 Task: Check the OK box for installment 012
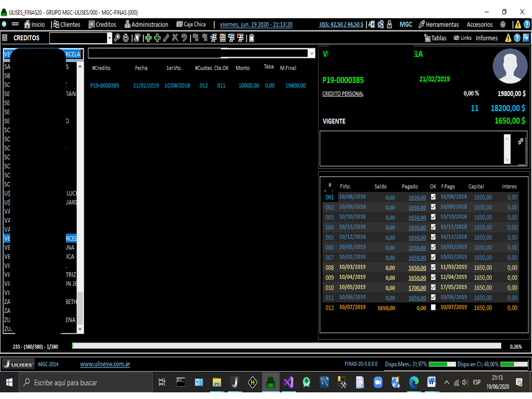point(433,308)
